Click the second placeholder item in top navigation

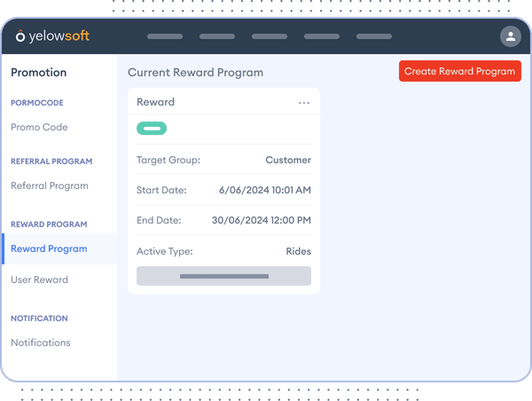[x=217, y=36]
